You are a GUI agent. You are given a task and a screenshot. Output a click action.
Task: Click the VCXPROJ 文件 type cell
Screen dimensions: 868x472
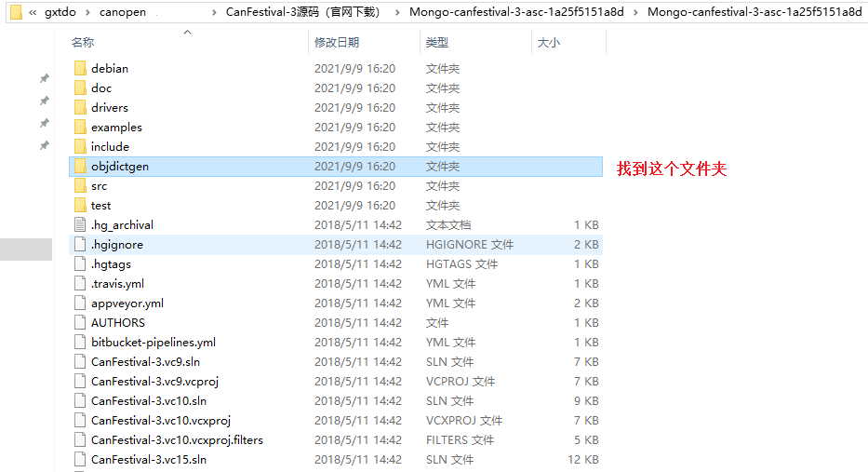point(464,421)
